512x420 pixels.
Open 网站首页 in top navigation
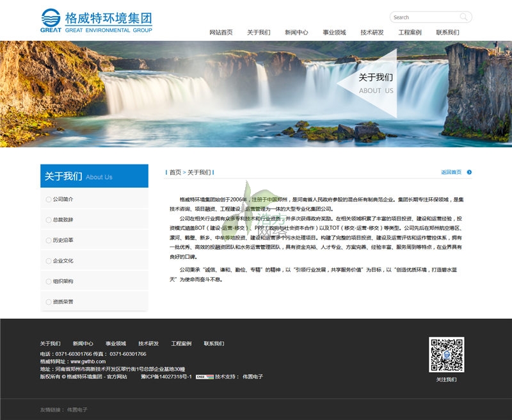coord(221,32)
